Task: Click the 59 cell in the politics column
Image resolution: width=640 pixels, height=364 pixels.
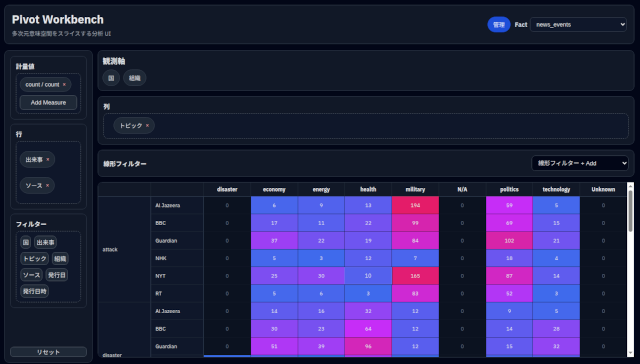Action: click(509, 205)
